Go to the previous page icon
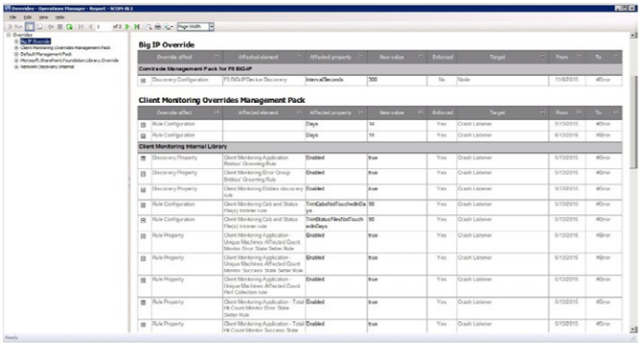 pyautogui.click(x=90, y=27)
